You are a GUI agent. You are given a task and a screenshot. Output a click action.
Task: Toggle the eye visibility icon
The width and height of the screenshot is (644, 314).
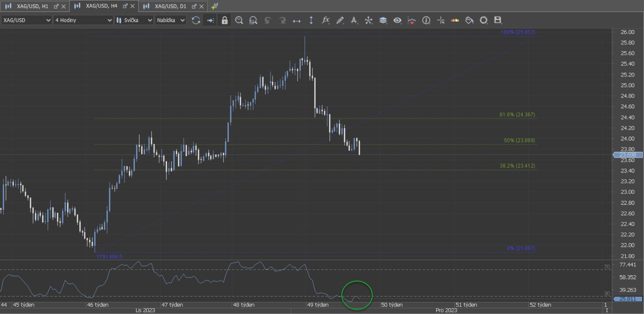(x=397, y=20)
